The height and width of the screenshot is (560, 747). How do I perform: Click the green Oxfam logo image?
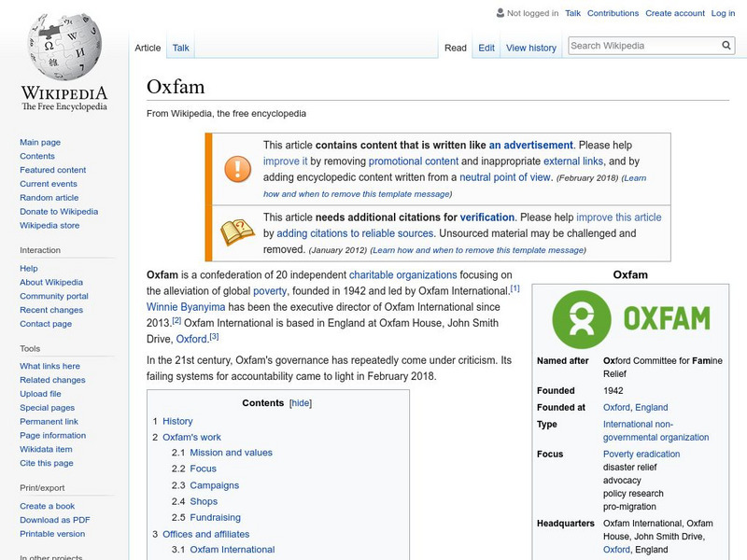(630, 319)
